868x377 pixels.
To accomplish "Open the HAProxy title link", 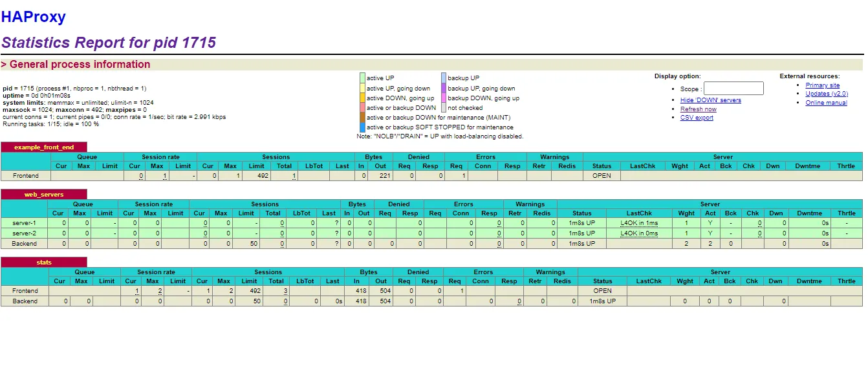I will point(33,17).
